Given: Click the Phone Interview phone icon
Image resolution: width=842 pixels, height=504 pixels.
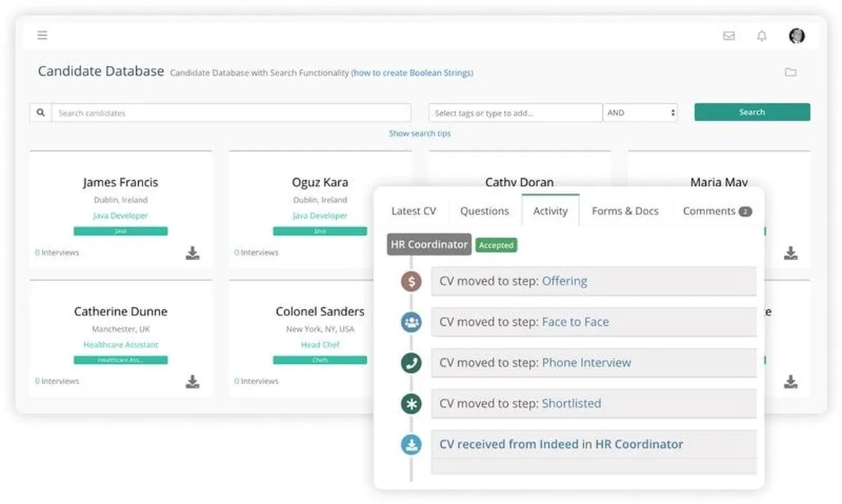Looking at the screenshot, I should pyautogui.click(x=411, y=363).
